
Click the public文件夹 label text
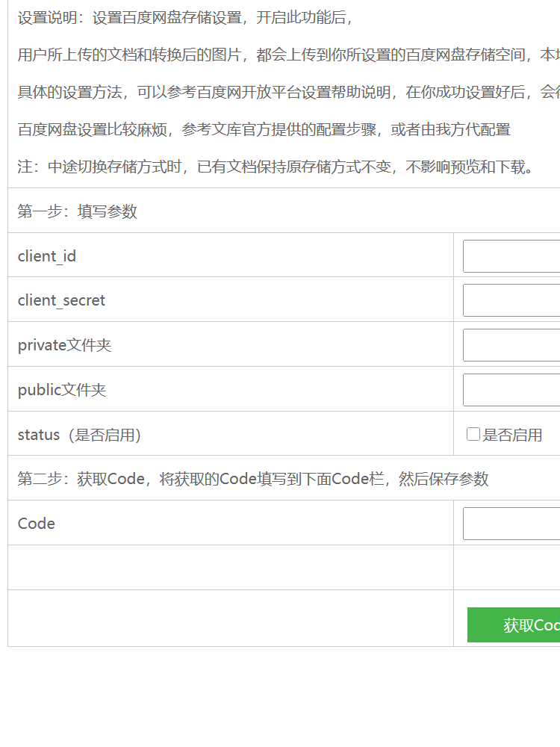point(62,390)
